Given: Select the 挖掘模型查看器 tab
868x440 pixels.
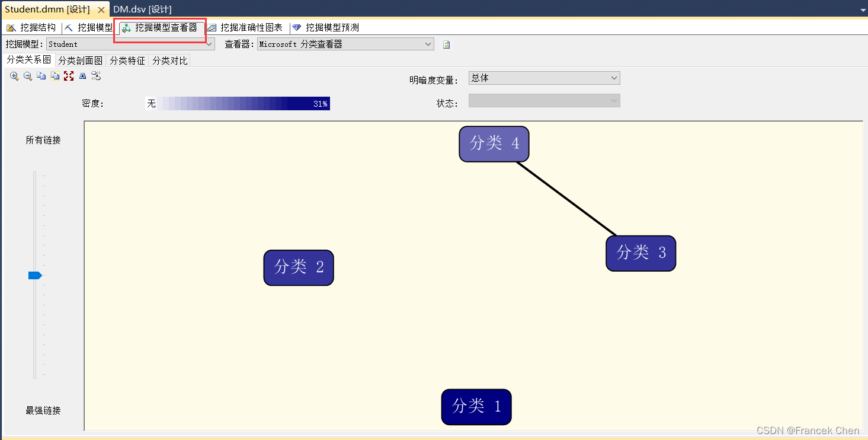Looking at the screenshot, I should [x=160, y=27].
